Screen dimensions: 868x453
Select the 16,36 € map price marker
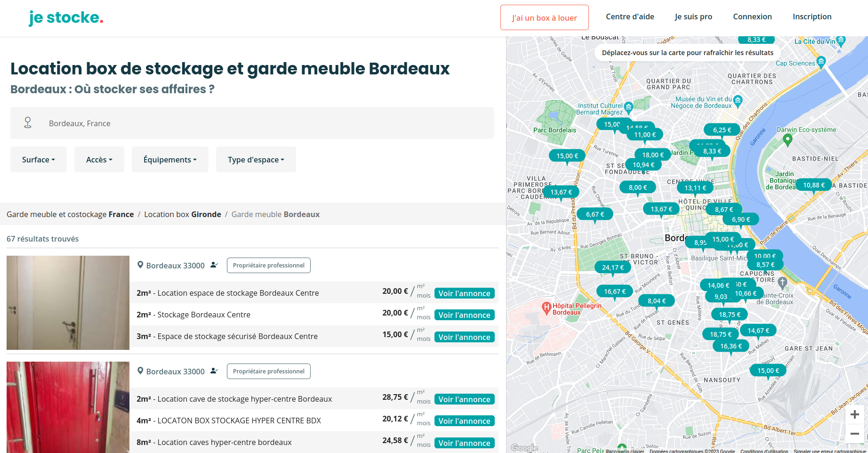point(731,346)
